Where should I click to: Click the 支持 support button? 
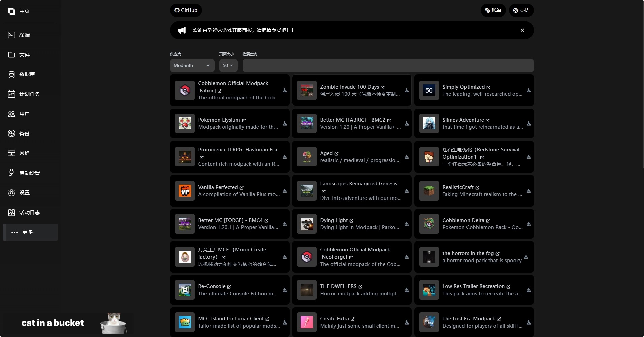521,10
